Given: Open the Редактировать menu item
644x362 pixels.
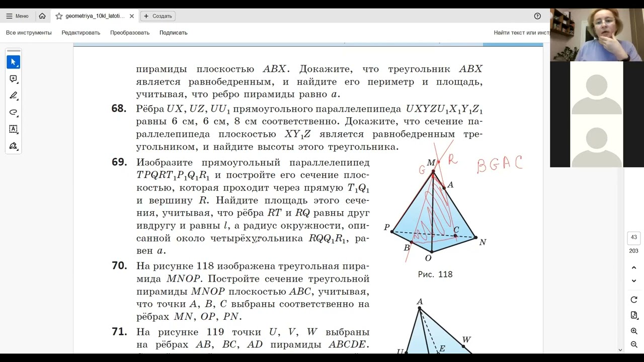Looking at the screenshot, I should pos(81,33).
